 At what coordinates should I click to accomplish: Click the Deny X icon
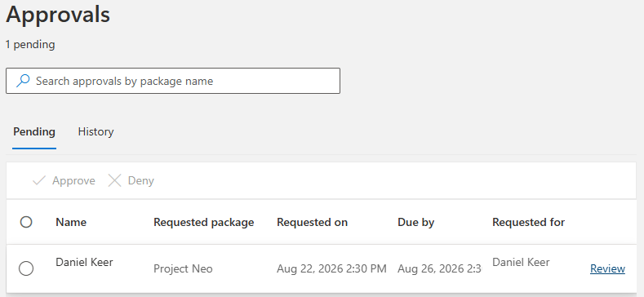(114, 181)
